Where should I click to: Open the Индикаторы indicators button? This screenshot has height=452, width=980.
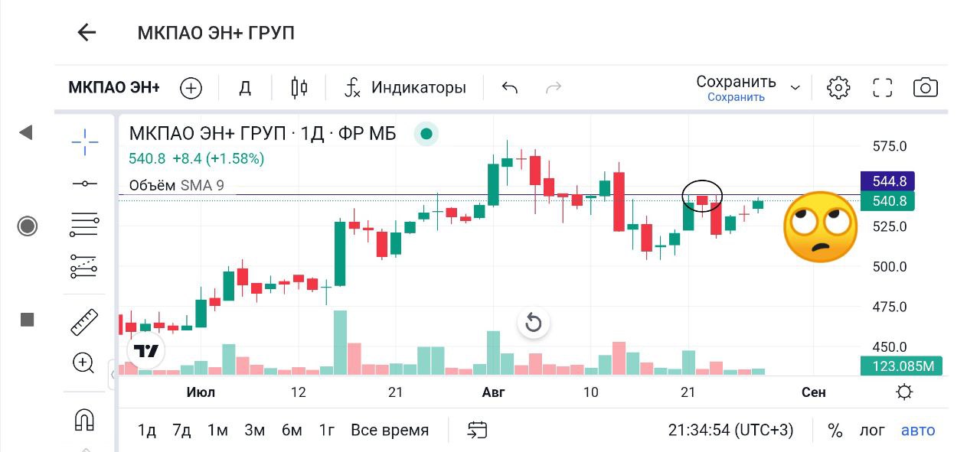pyautogui.click(x=406, y=87)
